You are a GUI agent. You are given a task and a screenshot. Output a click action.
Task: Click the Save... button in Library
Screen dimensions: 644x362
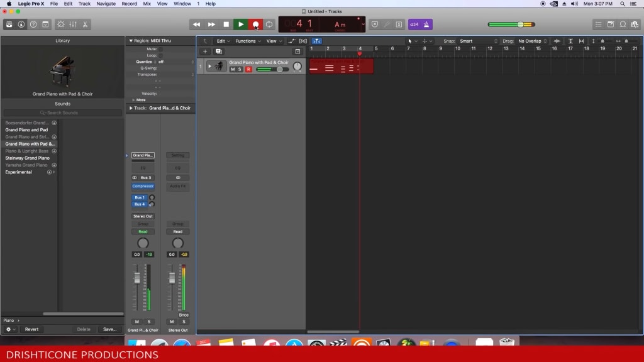point(109,329)
